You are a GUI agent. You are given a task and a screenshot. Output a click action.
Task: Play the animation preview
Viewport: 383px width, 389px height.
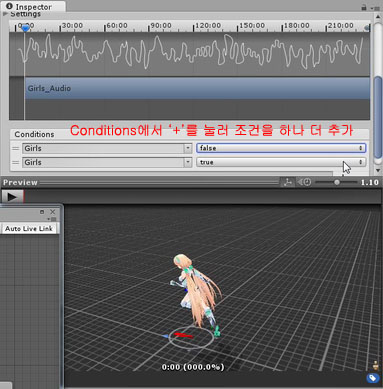(x=12, y=197)
